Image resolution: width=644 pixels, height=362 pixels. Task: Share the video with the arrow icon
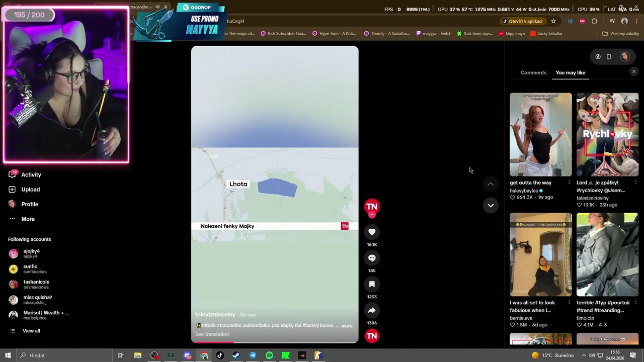click(372, 310)
